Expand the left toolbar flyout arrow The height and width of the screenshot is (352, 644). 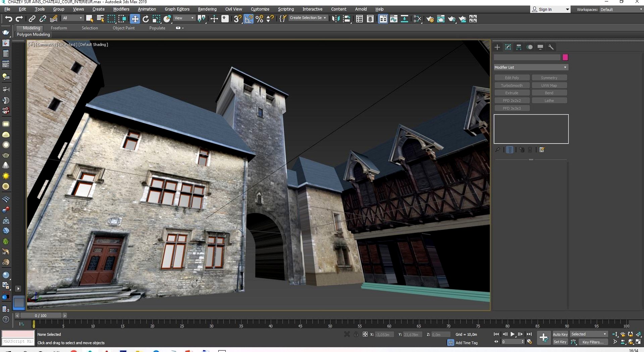18,289
